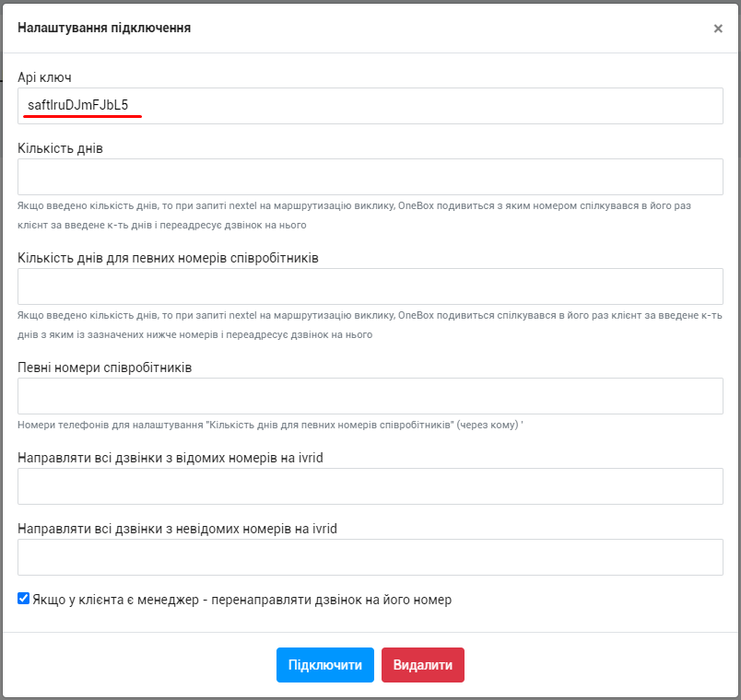The width and height of the screenshot is (741, 700).
Task: Click the 'Api ключ' field label
Action: click(44, 77)
